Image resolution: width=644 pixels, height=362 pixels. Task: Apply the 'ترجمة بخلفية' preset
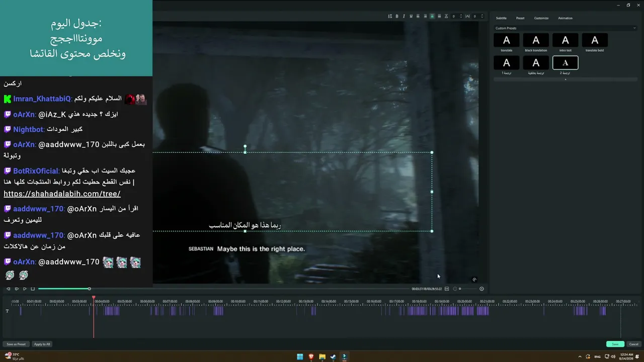tap(536, 63)
